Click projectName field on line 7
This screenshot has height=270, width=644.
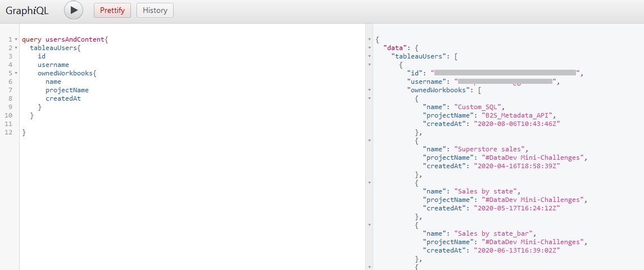click(67, 90)
